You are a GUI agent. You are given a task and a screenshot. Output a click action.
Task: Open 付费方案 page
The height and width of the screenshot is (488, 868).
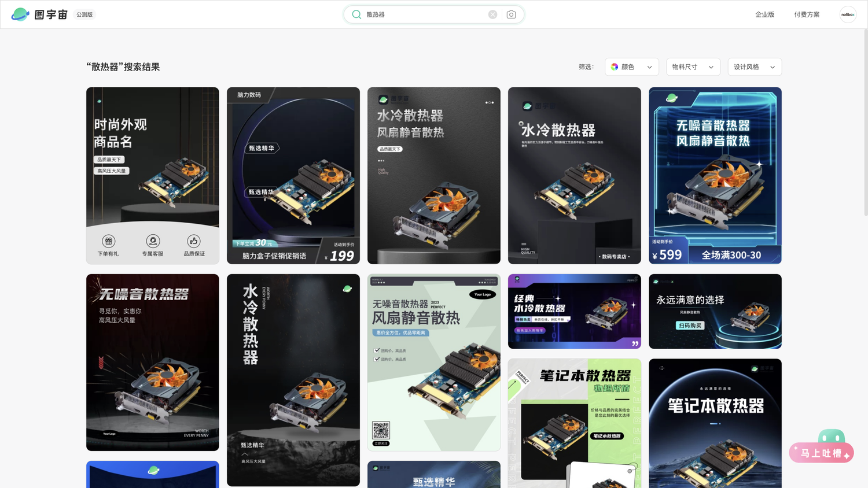(x=807, y=14)
